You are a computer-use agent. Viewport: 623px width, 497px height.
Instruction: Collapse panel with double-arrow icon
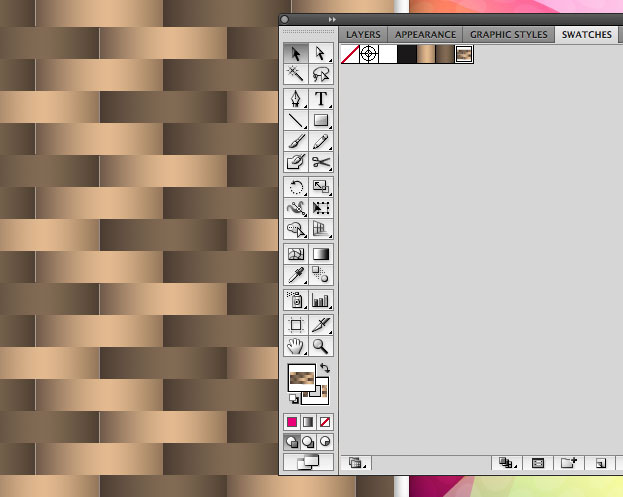click(332, 19)
